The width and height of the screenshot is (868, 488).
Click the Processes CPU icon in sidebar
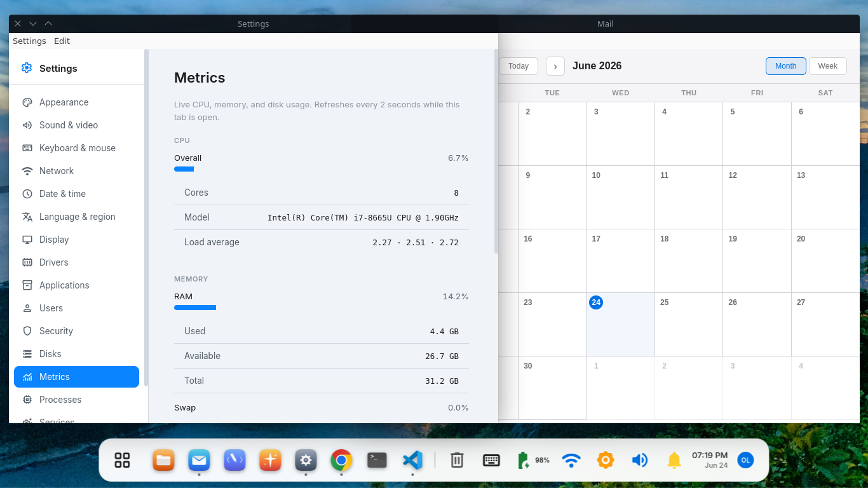click(27, 400)
